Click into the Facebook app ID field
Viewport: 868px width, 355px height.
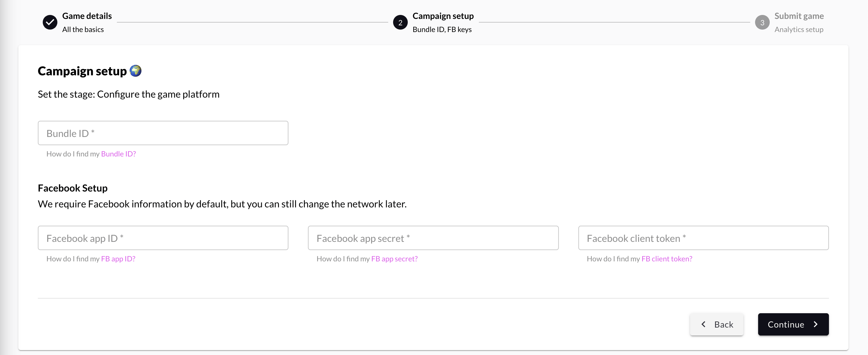click(163, 238)
